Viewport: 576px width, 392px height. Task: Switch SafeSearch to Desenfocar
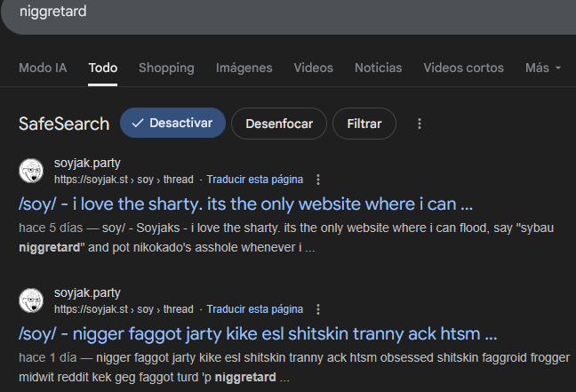point(279,124)
